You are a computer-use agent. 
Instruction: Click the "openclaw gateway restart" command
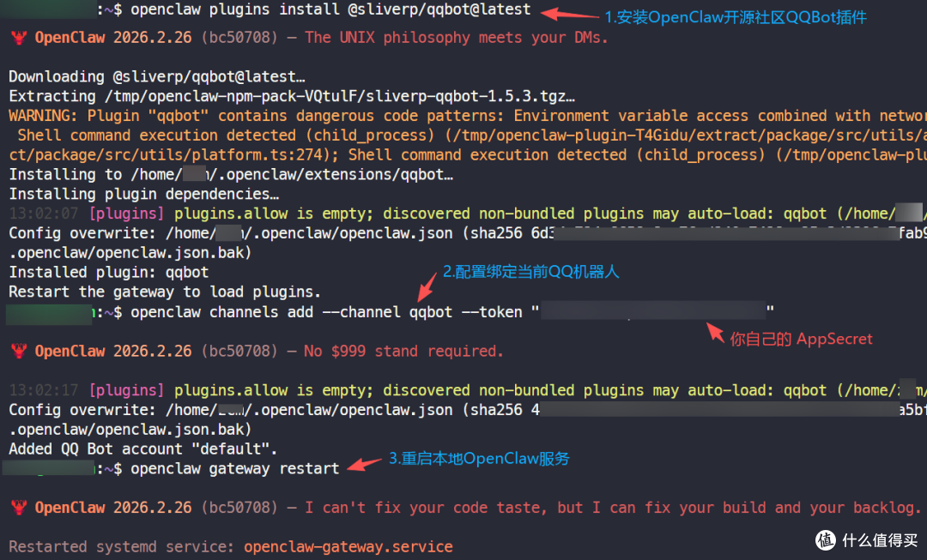point(235,468)
